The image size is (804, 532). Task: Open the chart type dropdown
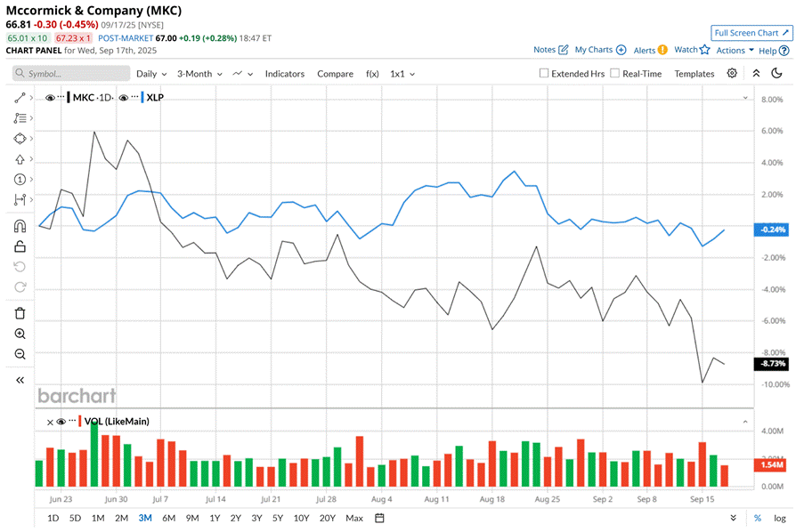pos(242,74)
